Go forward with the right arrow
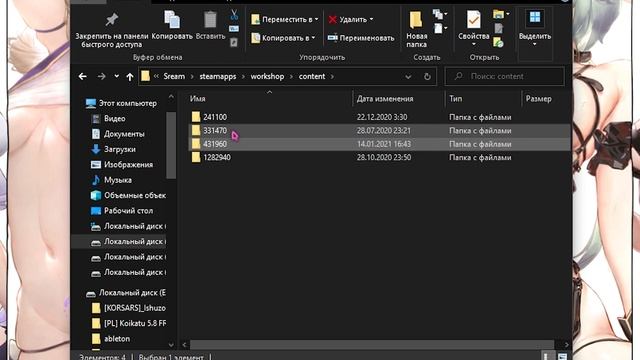The image size is (640, 360). click(x=101, y=76)
